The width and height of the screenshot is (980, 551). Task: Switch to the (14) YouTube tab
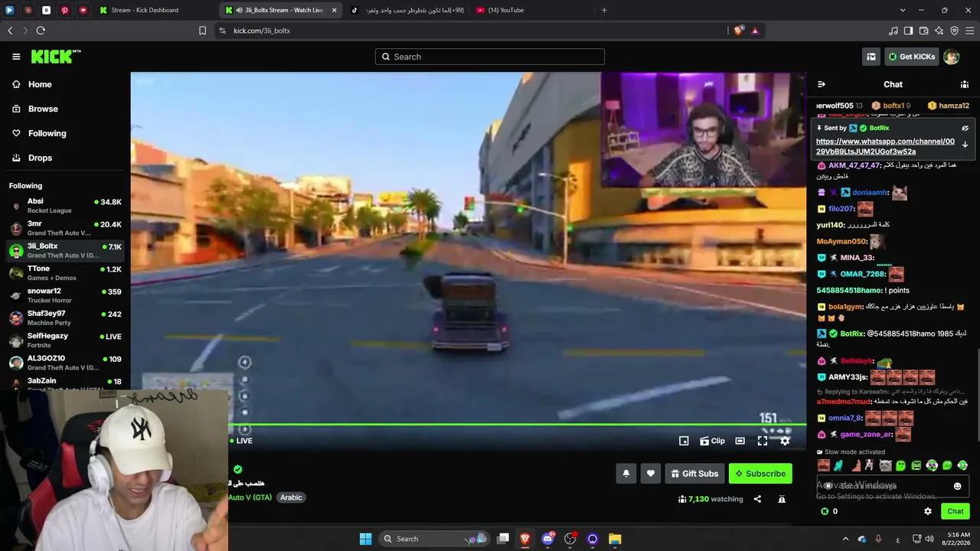click(x=531, y=10)
